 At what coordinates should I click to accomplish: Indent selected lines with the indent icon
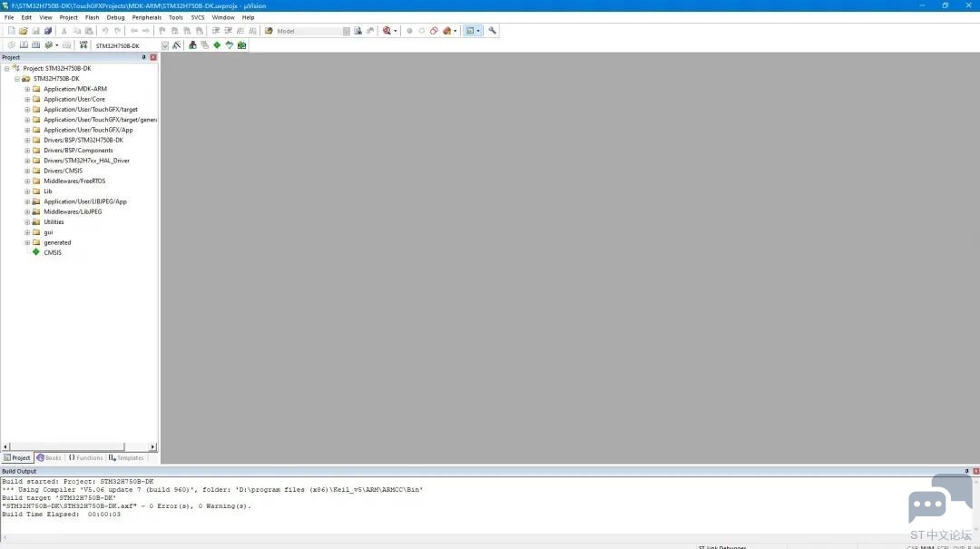pyautogui.click(x=216, y=31)
